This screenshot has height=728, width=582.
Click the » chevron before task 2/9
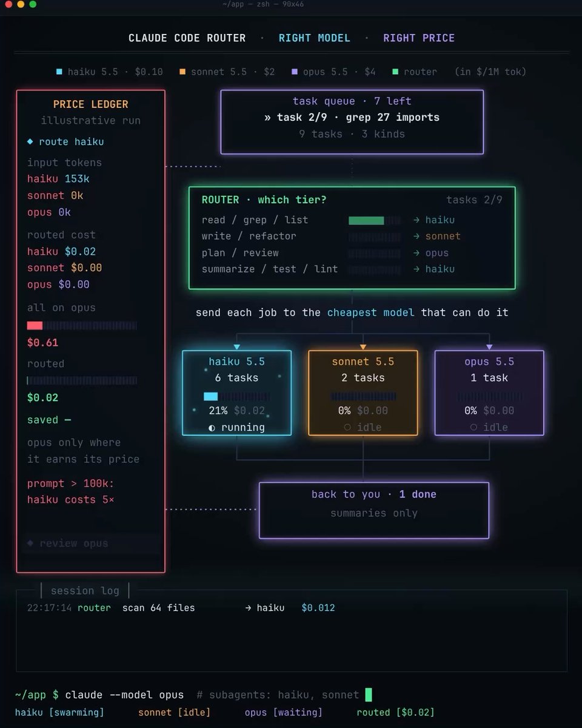point(268,117)
